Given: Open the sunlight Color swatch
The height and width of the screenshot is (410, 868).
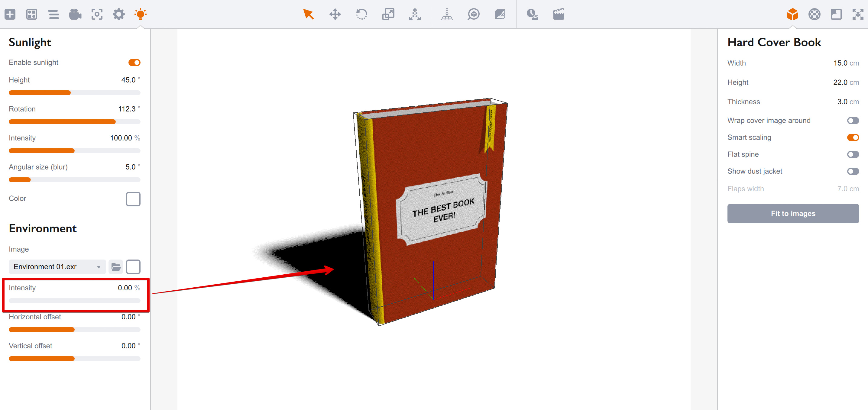Looking at the screenshot, I should pyautogui.click(x=133, y=199).
